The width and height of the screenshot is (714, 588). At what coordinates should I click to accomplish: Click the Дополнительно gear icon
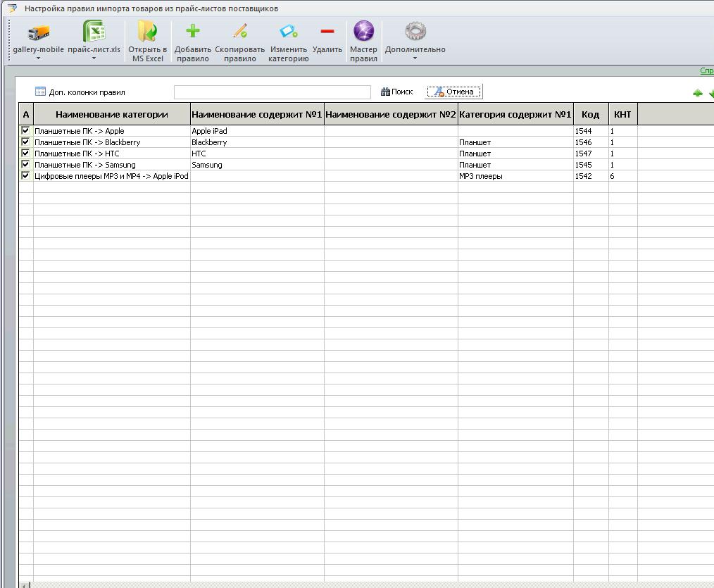415,31
